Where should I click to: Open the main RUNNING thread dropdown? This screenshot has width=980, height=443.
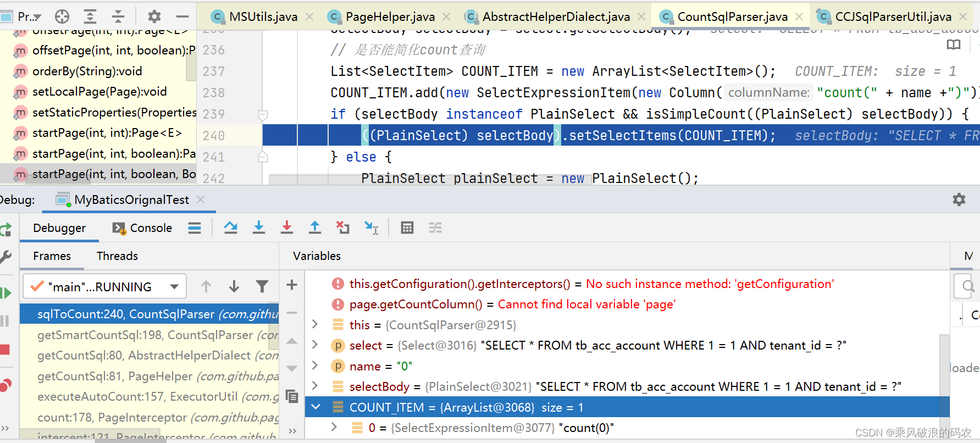[x=105, y=286]
